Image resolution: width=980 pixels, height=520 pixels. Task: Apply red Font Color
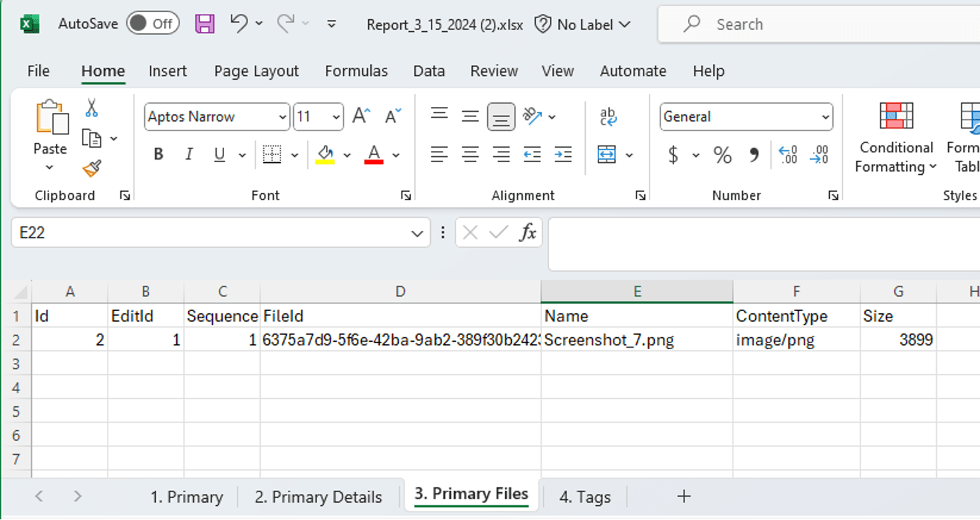coord(374,155)
